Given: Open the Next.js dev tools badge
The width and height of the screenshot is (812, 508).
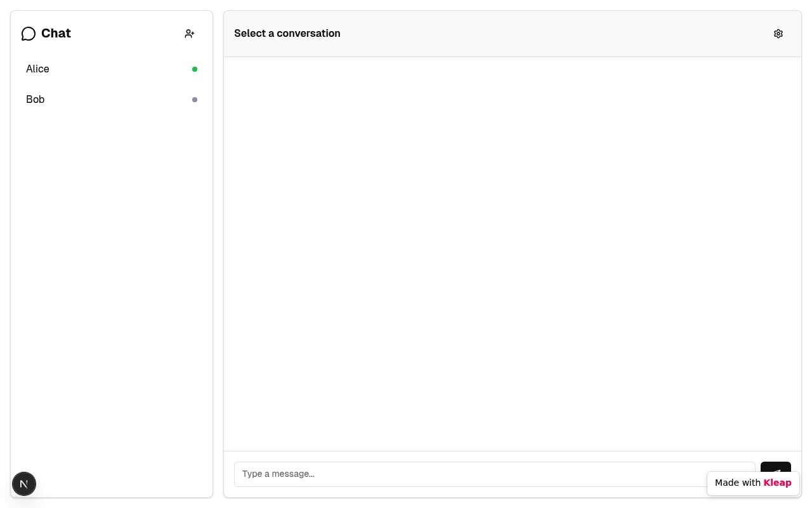Looking at the screenshot, I should coord(24,484).
